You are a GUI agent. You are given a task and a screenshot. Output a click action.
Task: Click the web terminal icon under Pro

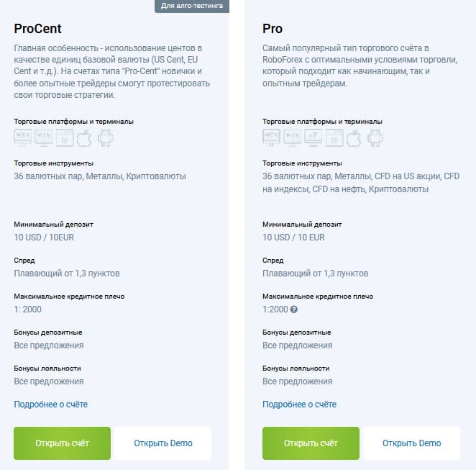pos(334,138)
